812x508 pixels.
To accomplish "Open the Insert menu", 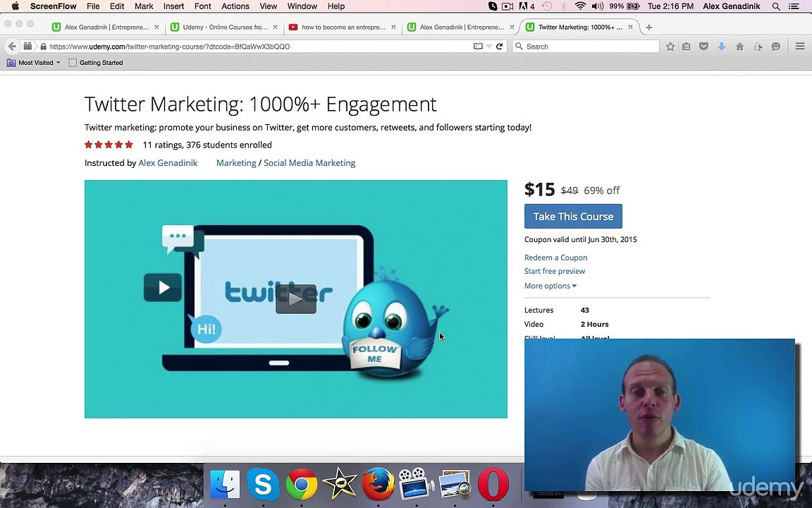I will 173,6.
